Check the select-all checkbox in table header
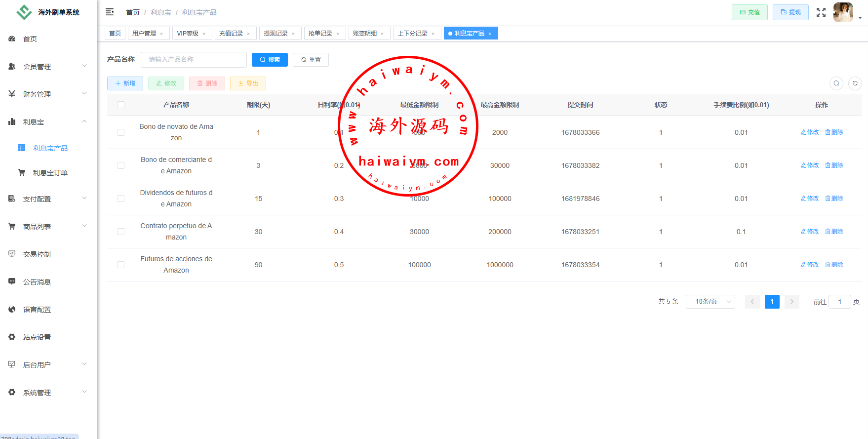This screenshot has height=439, width=868. 121,105
